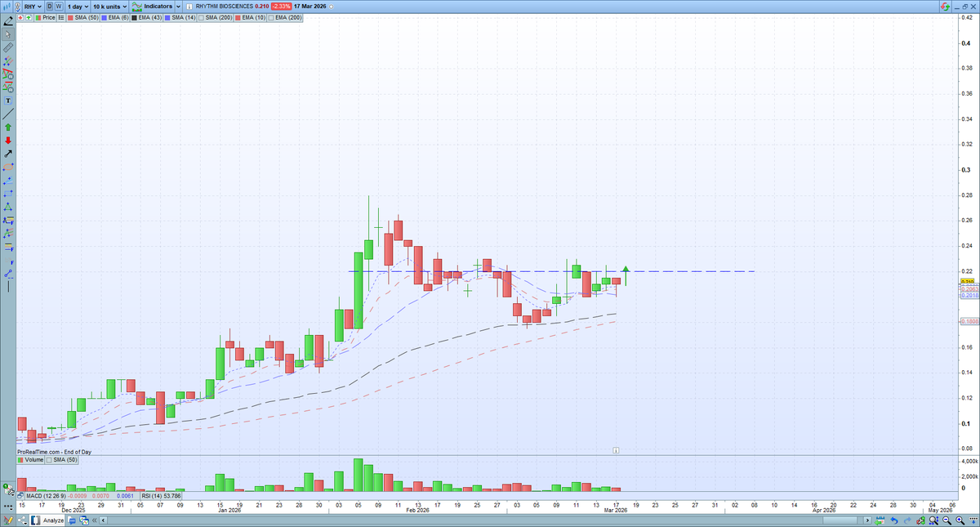Select the triangle drawing tool
The image size is (980, 527).
8,207
